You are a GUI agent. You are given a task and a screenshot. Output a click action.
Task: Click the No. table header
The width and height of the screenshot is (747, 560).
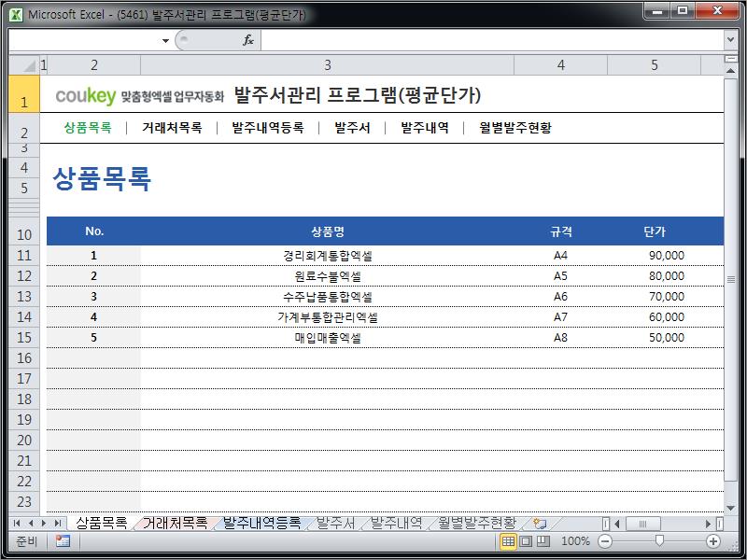click(x=94, y=231)
